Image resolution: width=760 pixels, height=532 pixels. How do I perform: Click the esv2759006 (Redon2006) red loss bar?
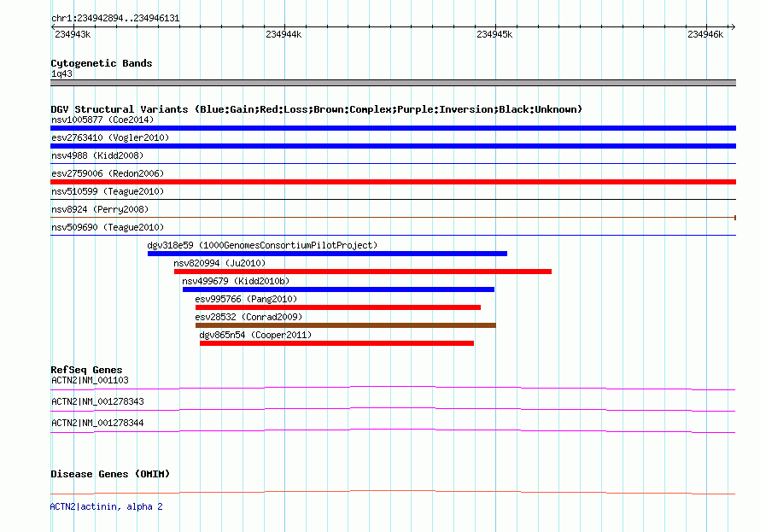393,182
